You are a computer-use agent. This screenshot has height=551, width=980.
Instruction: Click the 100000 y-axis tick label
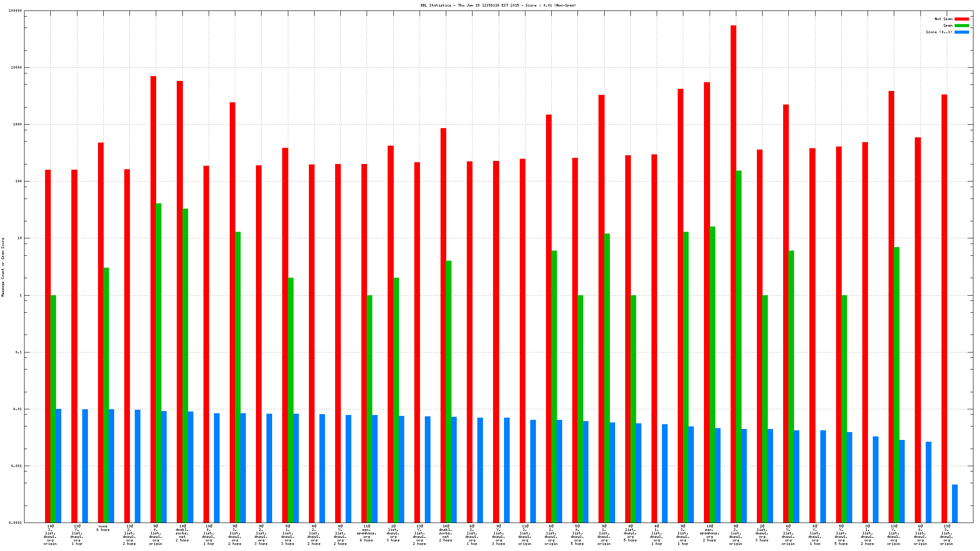tap(15, 11)
